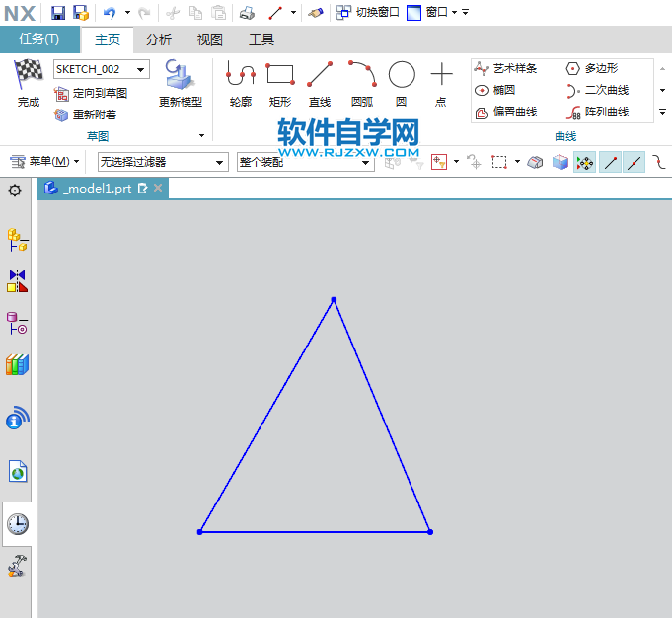Click the repeat line command icon
This screenshot has height=618, width=672.
tap(275, 13)
